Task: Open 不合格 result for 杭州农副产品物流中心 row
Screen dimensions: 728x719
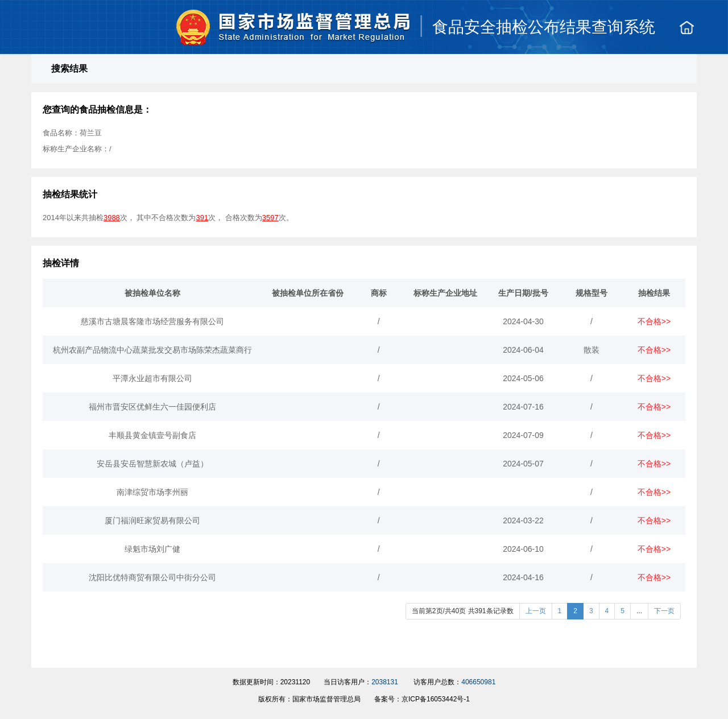Action: coord(654,350)
